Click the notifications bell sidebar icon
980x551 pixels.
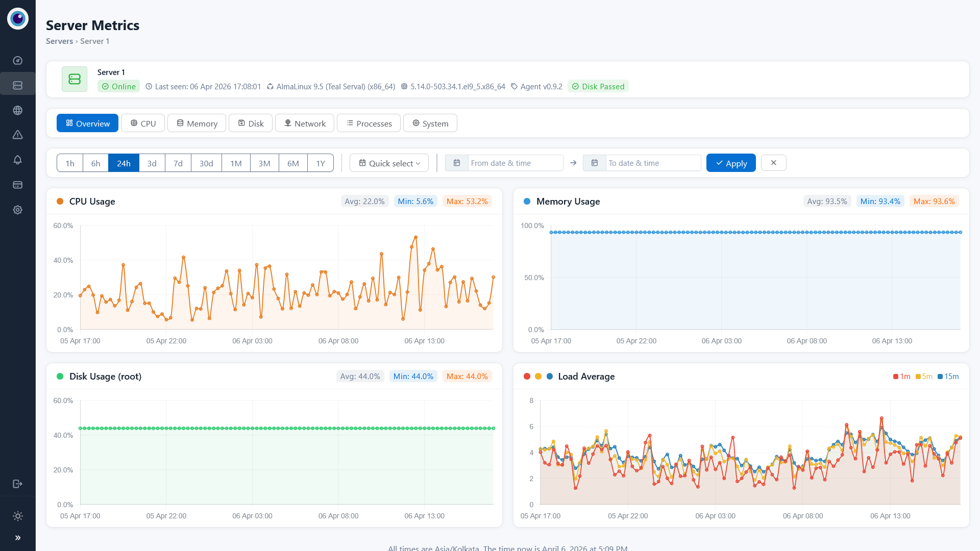tap(18, 160)
